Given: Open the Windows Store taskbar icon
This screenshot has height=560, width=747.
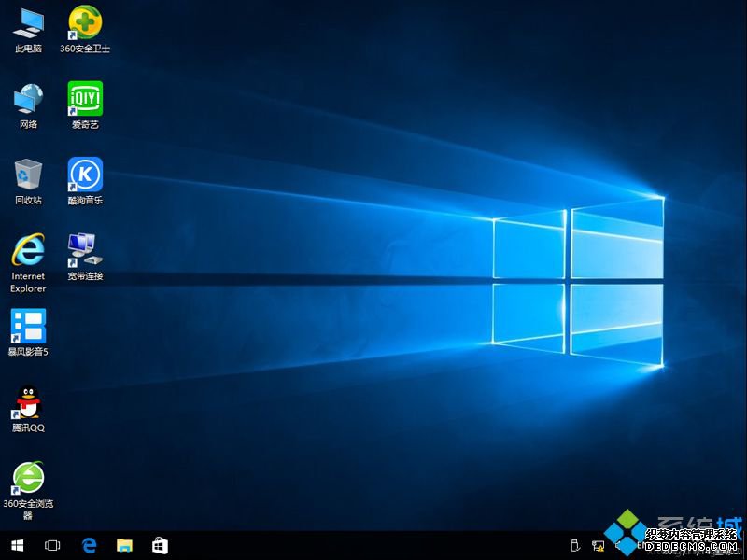Looking at the screenshot, I should point(160,545).
